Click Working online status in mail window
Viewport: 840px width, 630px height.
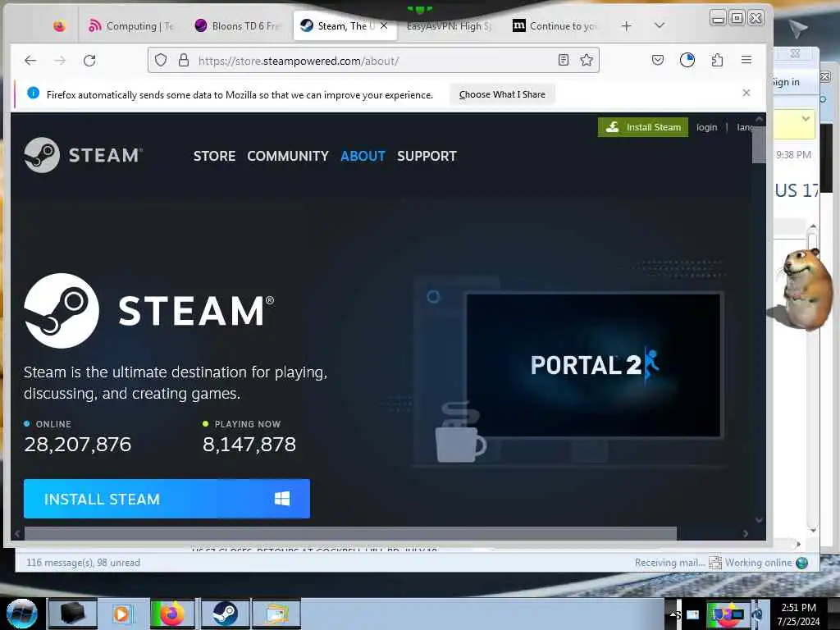coord(758,563)
